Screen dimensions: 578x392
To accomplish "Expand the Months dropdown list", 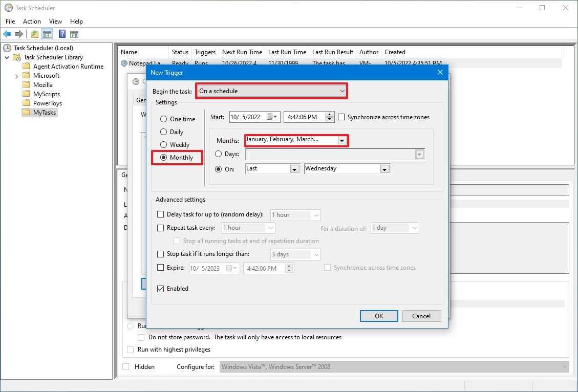I will pyautogui.click(x=341, y=141).
